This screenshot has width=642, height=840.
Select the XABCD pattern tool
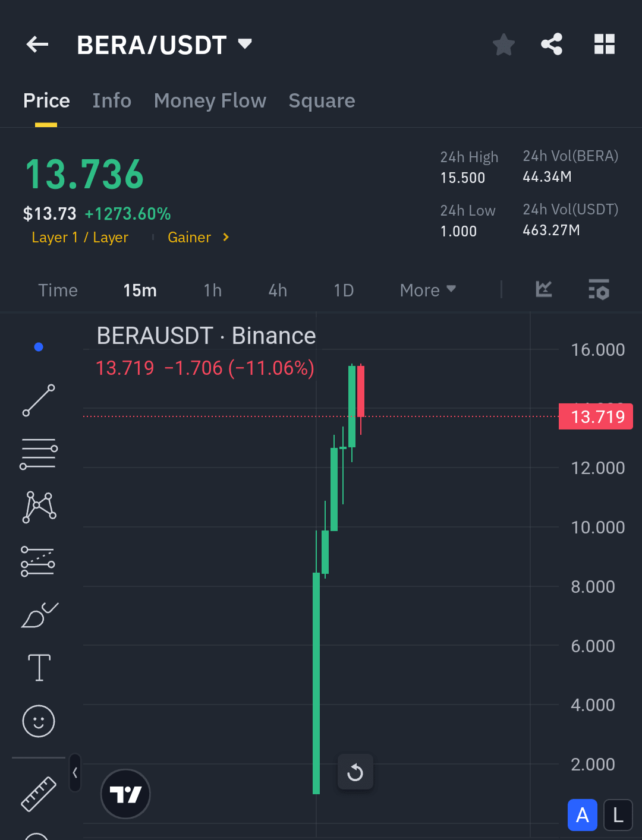point(39,507)
